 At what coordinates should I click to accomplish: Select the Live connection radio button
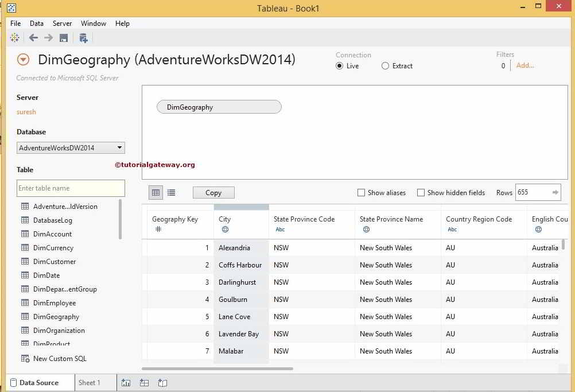[340, 66]
